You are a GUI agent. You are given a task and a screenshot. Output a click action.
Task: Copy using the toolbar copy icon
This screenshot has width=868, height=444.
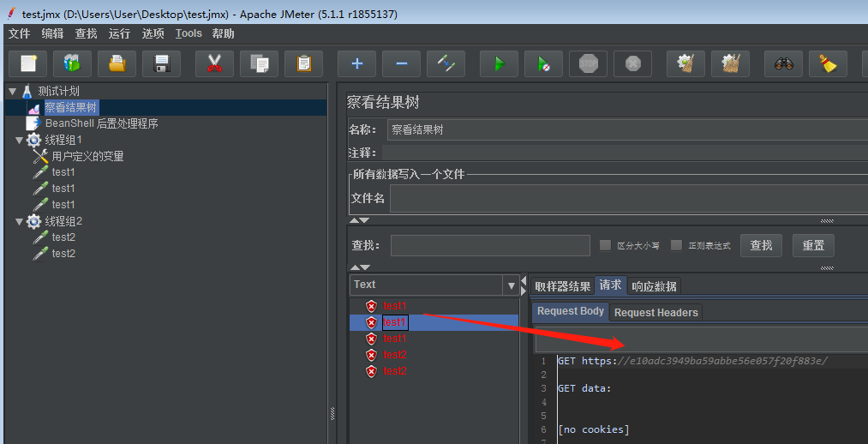[x=259, y=63]
